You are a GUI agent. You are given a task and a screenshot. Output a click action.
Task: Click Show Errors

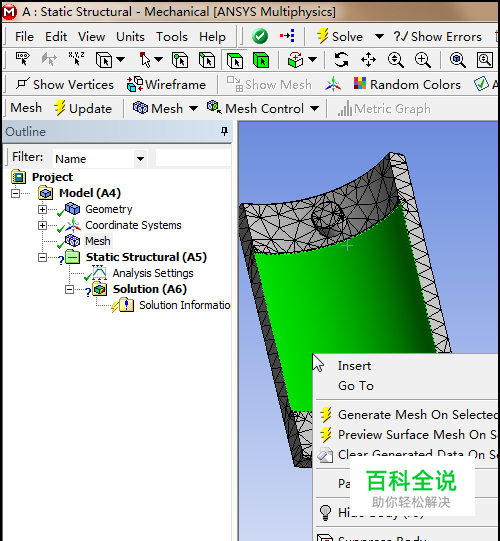coord(438,37)
